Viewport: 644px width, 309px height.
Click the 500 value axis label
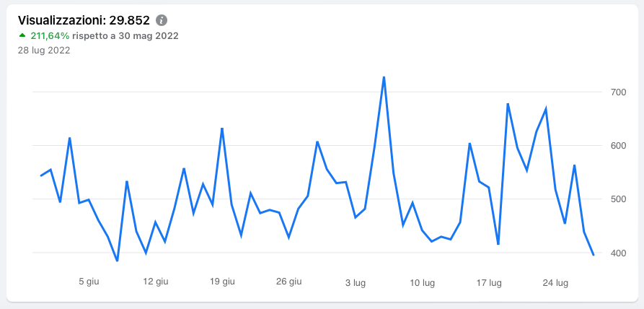tap(619, 199)
